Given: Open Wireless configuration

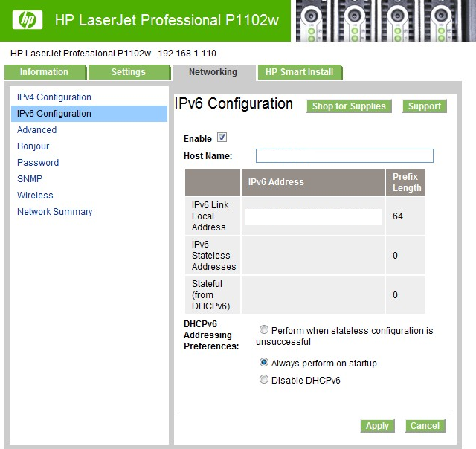Looking at the screenshot, I should 35,196.
